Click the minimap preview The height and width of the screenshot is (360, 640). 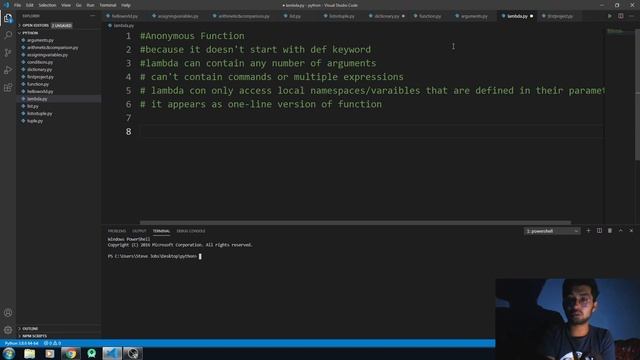point(615,31)
